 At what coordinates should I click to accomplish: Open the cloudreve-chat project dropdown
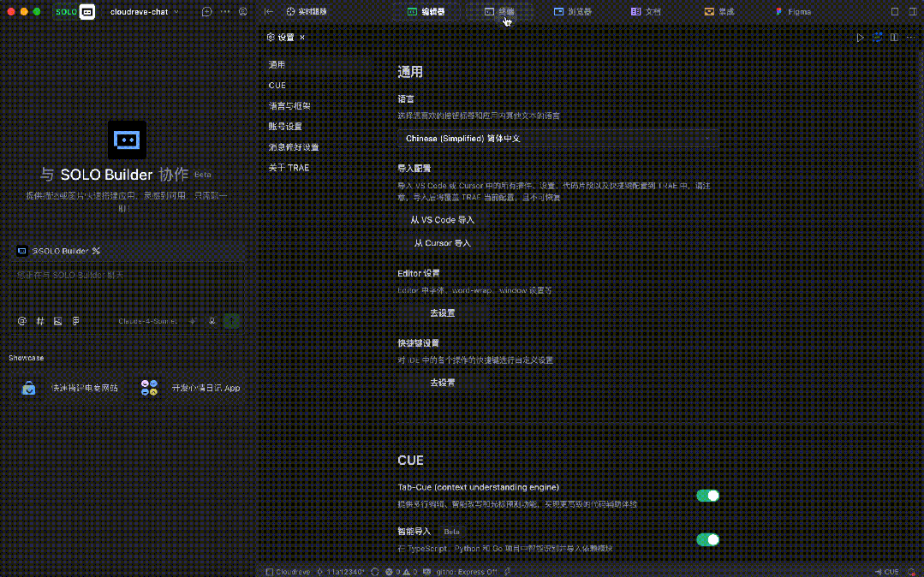tap(145, 12)
